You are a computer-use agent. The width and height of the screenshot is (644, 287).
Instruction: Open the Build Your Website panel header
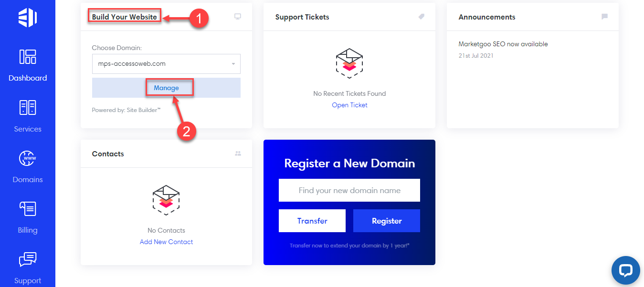point(124,16)
